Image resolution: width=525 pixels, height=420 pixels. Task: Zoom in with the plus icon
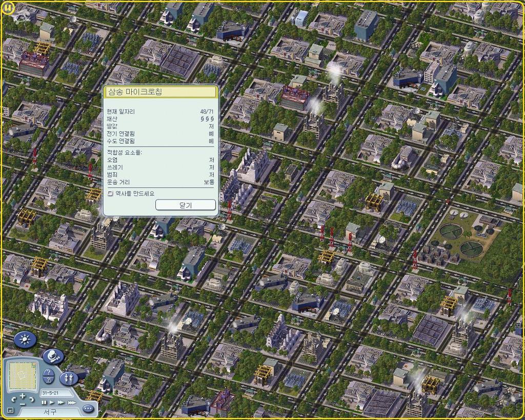click(x=23, y=396)
